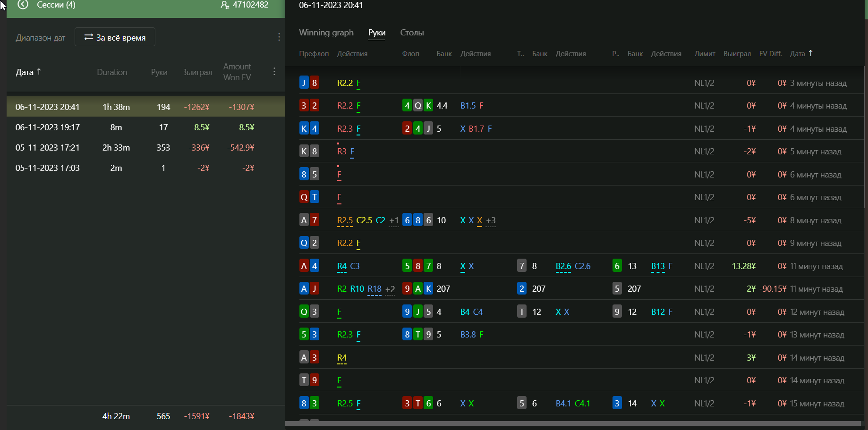This screenshot has height=430, width=868.
Task: Open hand with hole cards A 4
Action: (581, 266)
